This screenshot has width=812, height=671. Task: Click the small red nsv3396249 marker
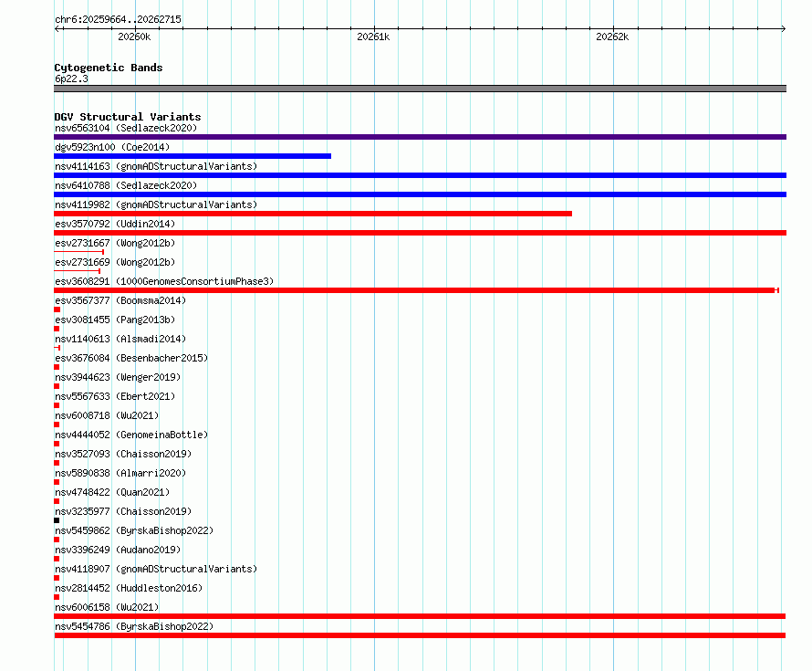57,559
